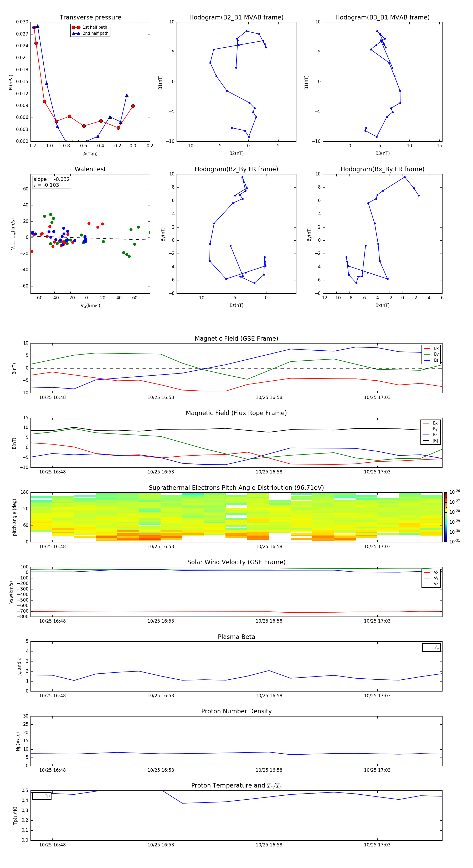Click the "Plasma Beta" plot title

236,637
